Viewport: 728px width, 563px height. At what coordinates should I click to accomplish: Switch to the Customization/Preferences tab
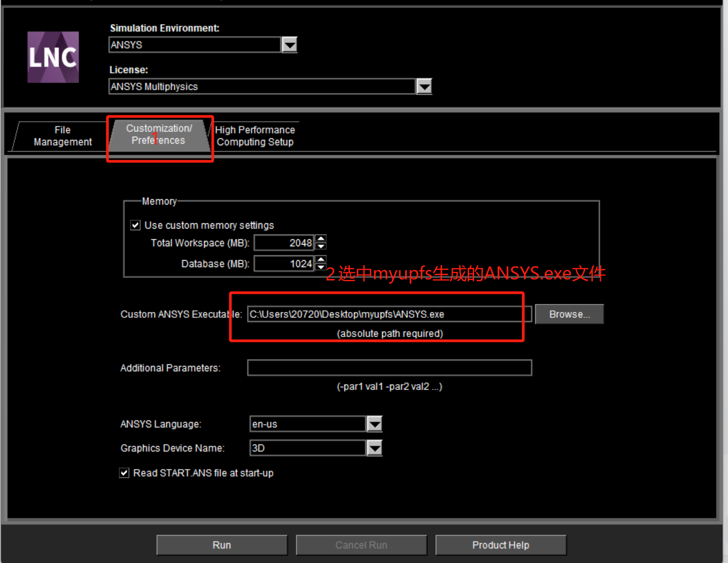click(159, 135)
